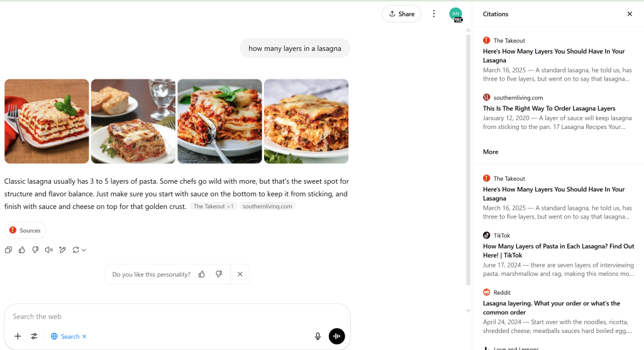Viewport: 644px width, 350px height.
Task: Click the 'TikTok' source name label
Action: [501, 235]
